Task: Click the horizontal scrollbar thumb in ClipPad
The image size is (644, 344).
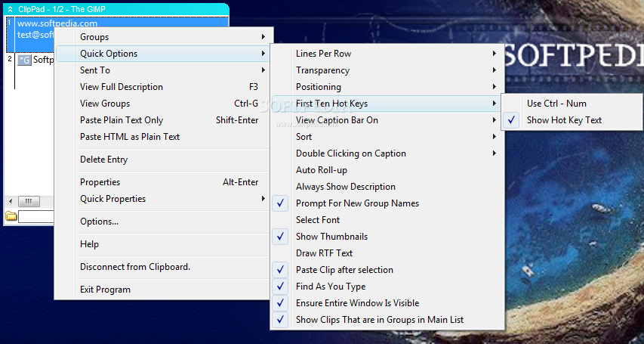Action: pyautogui.click(x=29, y=201)
